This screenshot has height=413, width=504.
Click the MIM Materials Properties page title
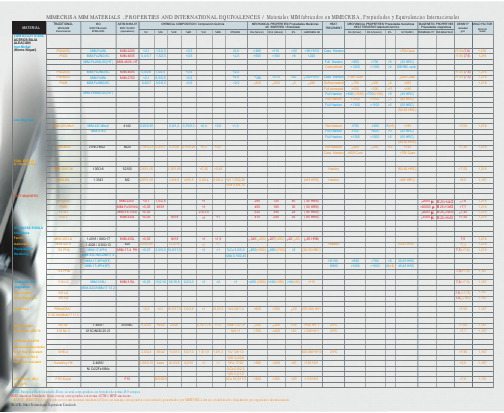[x=252, y=17]
